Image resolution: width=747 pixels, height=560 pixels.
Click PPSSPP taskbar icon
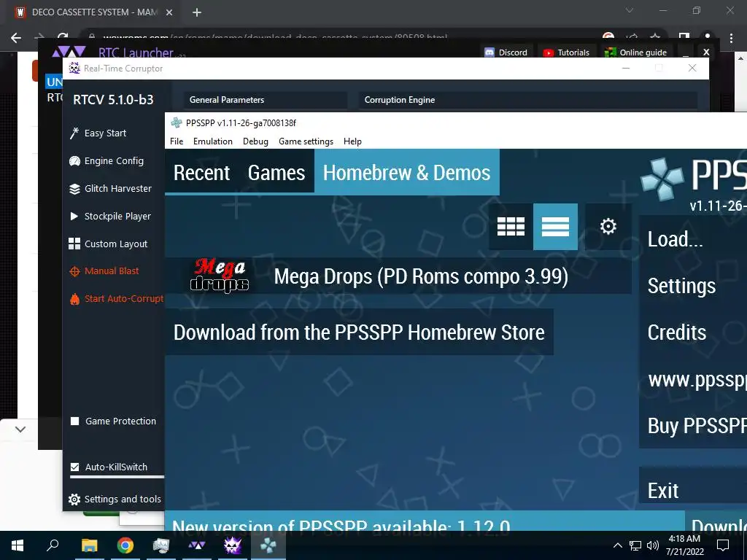(268, 545)
